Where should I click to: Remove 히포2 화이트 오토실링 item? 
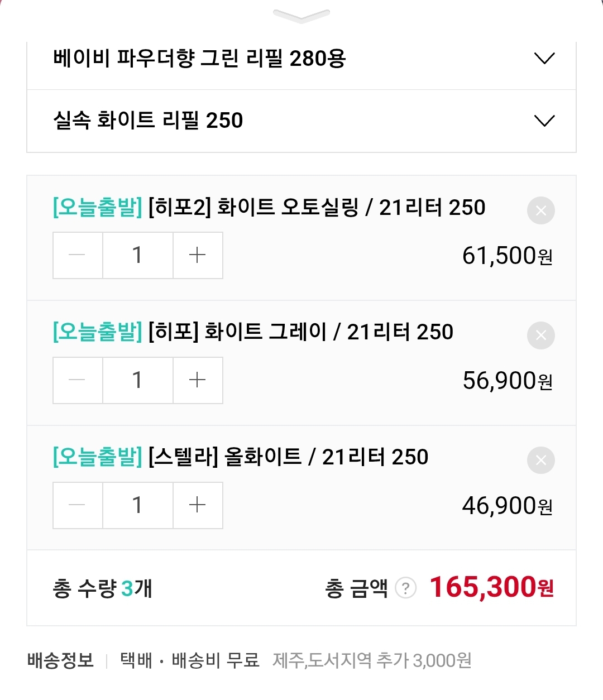tap(540, 211)
